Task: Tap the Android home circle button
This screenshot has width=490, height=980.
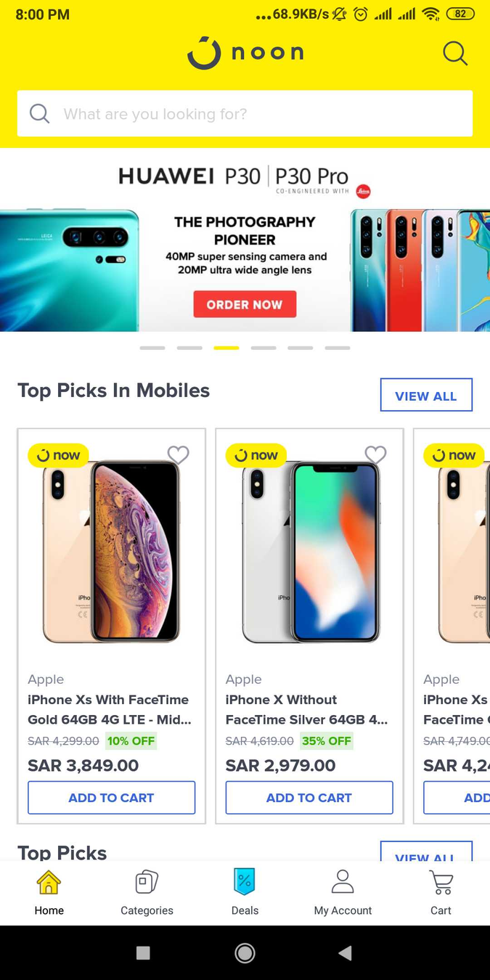Action: click(245, 952)
